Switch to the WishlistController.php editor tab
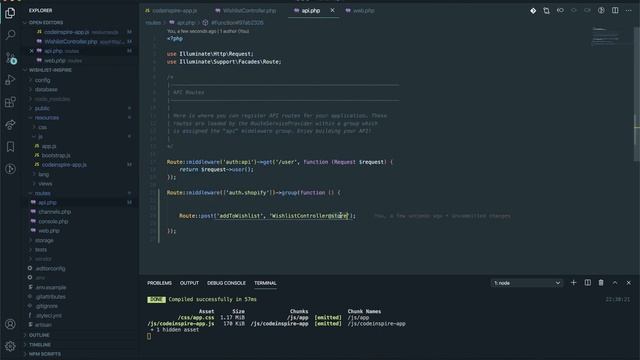This screenshot has height=360, width=640. point(249,11)
